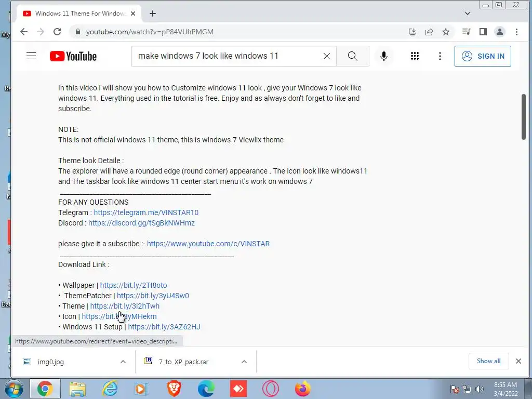Open the red AnyDesk taskbar icon
This screenshot has width=532, height=399.
(238, 389)
